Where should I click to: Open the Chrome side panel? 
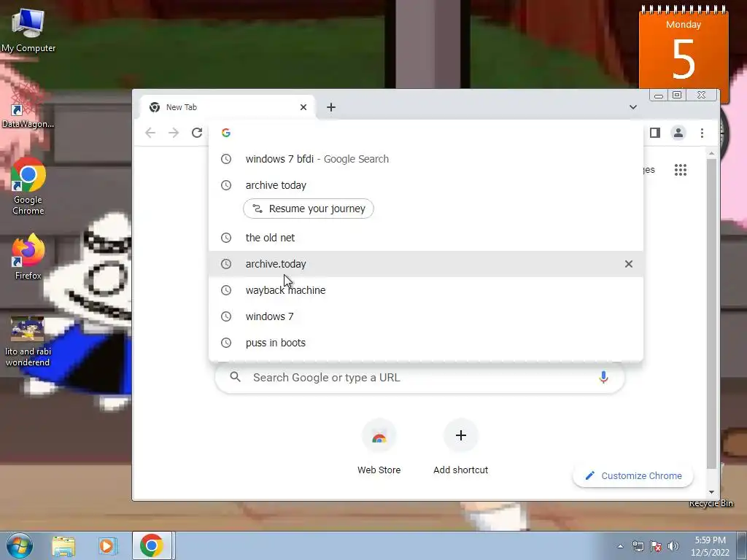(655, 133)
